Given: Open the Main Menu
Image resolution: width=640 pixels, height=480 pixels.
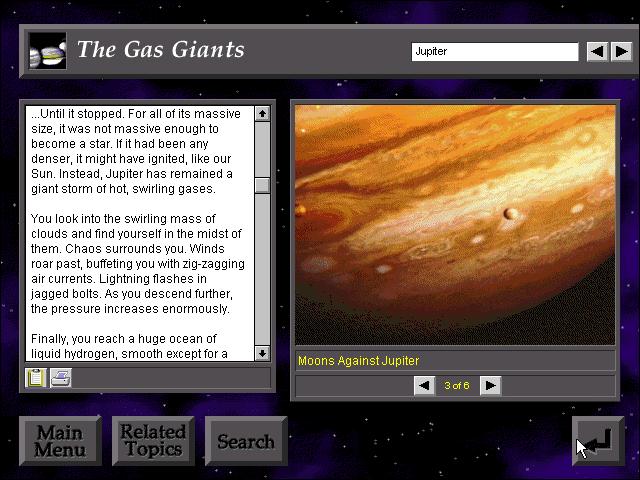Looking at the screenshot, I should pos(60,441).
